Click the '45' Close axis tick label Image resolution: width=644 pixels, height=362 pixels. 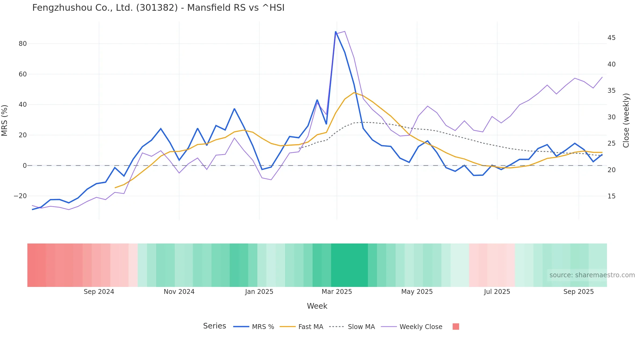612,38
